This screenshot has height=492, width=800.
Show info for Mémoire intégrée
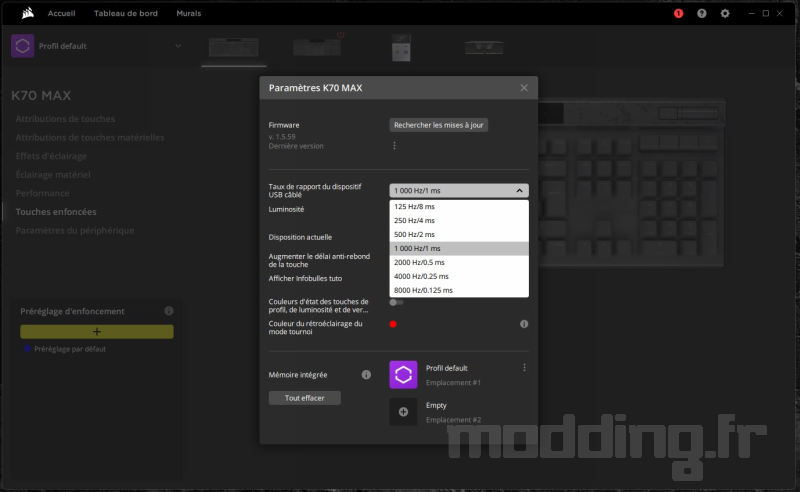coord(366,375)
